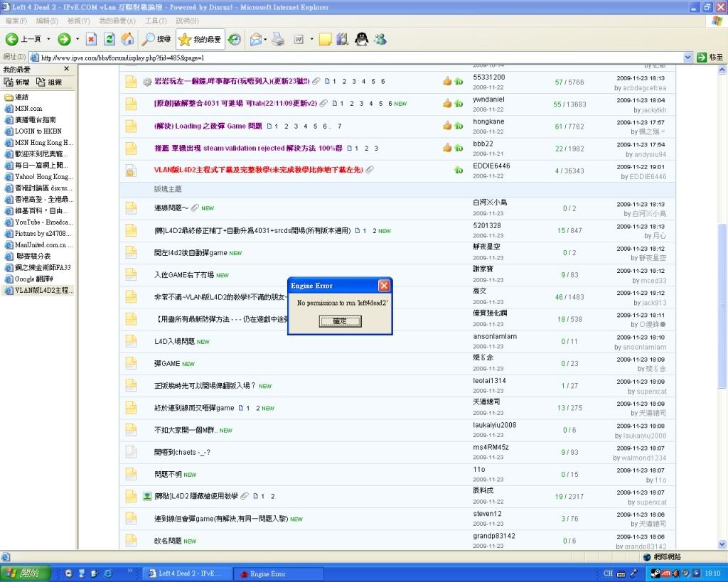
Task: Click the Stop loading toolbar icon
Action: click(x=91, y=39)
